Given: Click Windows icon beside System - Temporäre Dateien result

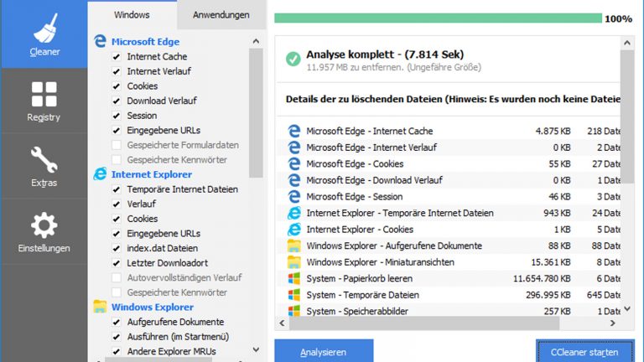Looking at the screenshot, I should [x=294, y=295].
